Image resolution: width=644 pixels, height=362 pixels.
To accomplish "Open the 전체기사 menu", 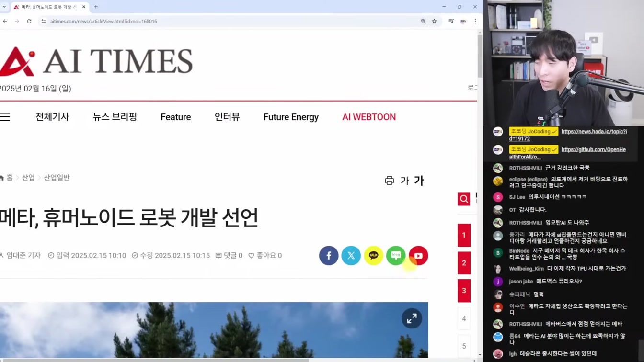I will coord(52,117).
